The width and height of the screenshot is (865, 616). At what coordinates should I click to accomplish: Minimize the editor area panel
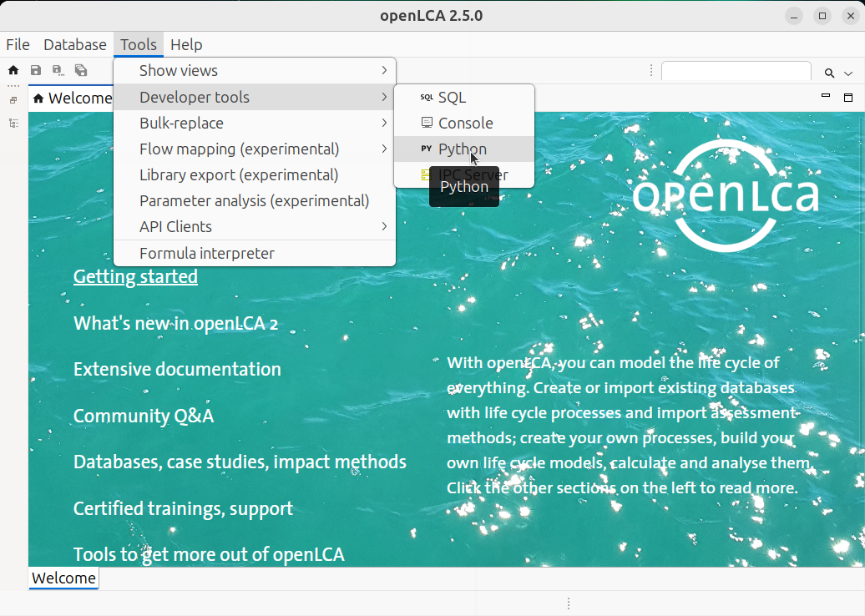tap(826, 96)
